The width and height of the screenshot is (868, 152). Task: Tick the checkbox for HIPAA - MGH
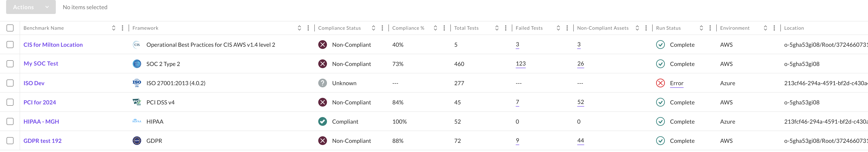[10, 122]
